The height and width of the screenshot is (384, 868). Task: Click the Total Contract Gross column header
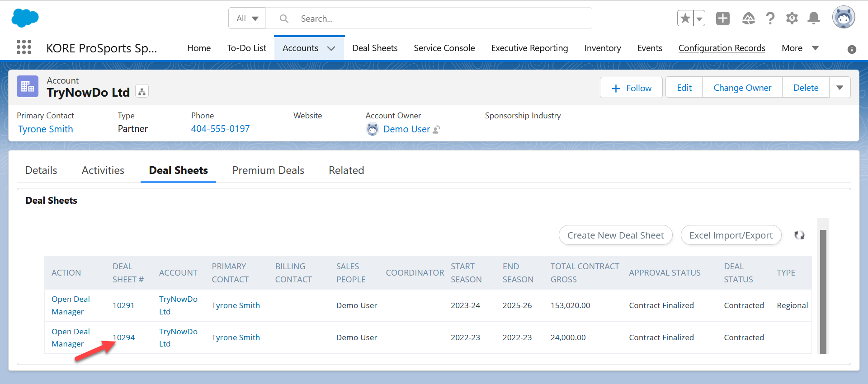(x=585, y=273)
